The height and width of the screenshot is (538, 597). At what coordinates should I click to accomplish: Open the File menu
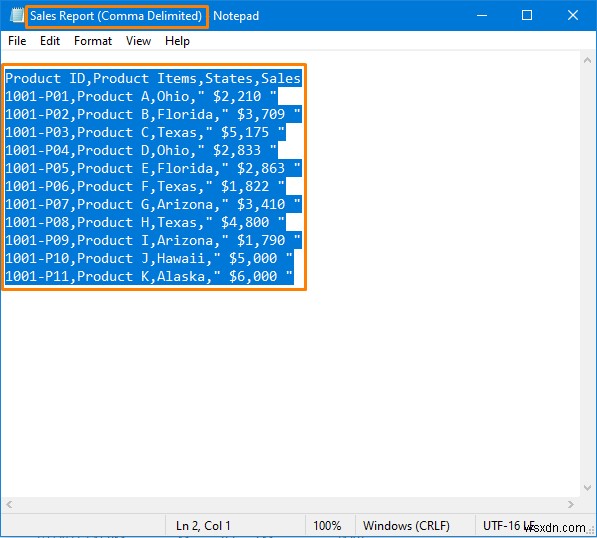click(x=17, y=41)
